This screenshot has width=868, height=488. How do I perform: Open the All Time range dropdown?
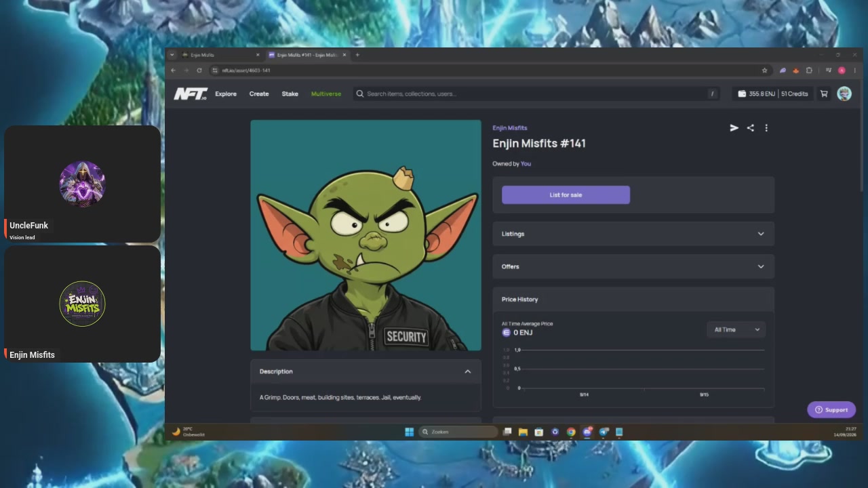point(736,329)
